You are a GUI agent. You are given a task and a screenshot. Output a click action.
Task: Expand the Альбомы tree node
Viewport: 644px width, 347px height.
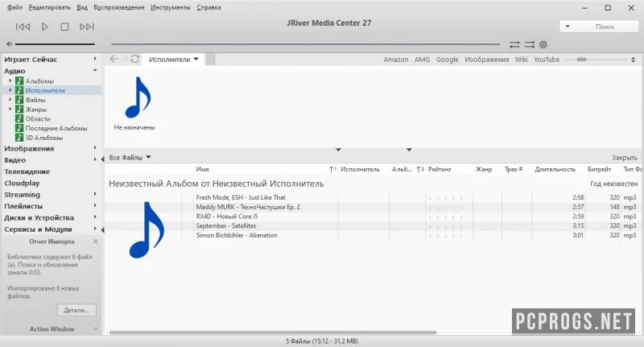tap(10, 81)
